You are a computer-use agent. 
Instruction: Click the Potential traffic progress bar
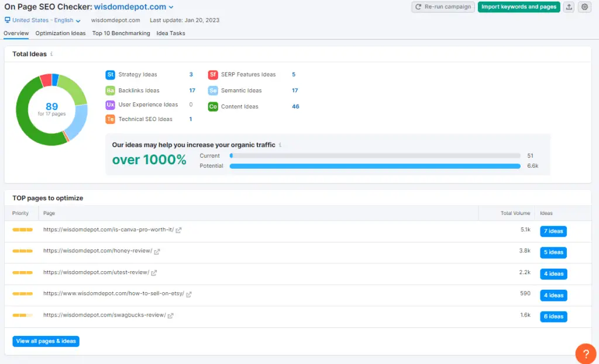coord(375,166)
